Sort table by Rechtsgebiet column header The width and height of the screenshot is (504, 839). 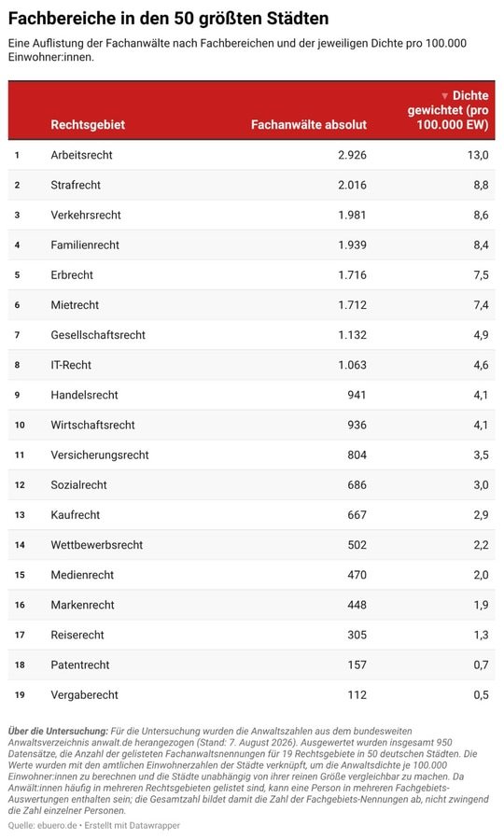(88, 125)
